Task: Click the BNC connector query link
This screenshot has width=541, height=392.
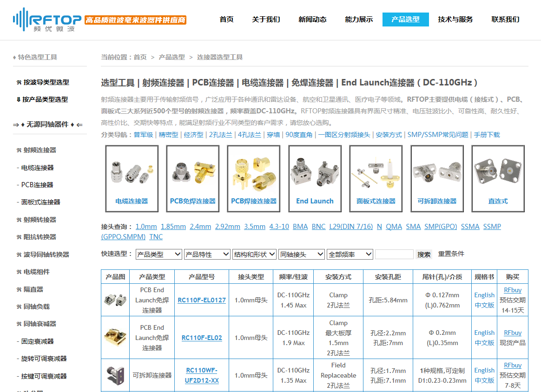Action: (318, 227)
